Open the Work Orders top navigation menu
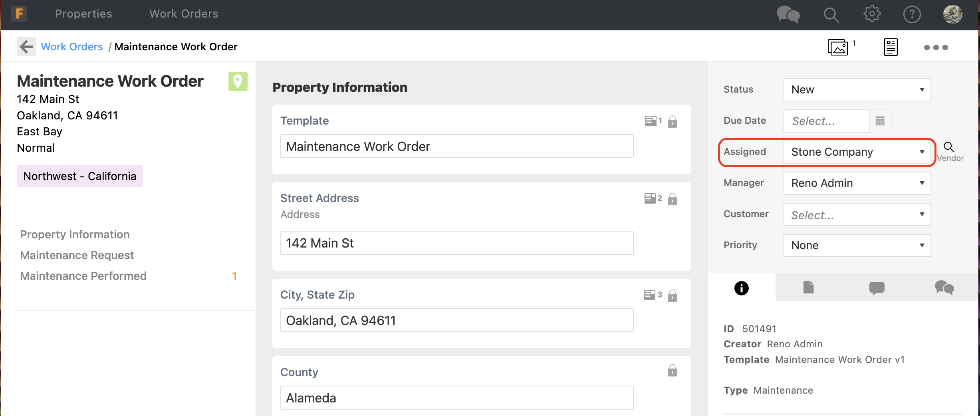 pyautogui.click(x=184, y=14)
